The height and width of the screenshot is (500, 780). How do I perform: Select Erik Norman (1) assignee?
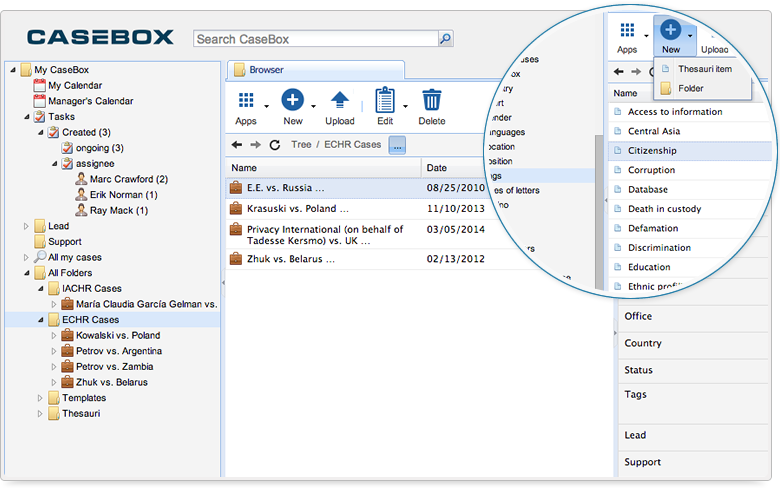point(123,195)
